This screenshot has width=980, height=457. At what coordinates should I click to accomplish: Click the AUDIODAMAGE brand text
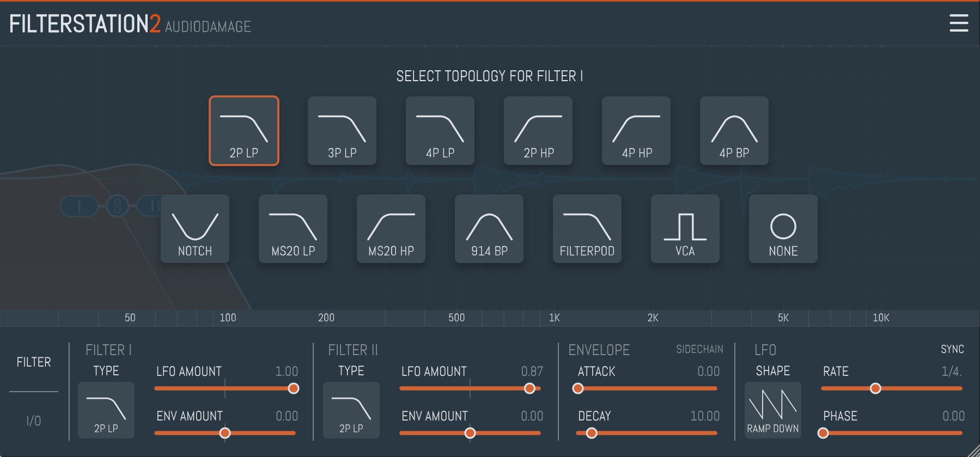(x=208, y=27)
